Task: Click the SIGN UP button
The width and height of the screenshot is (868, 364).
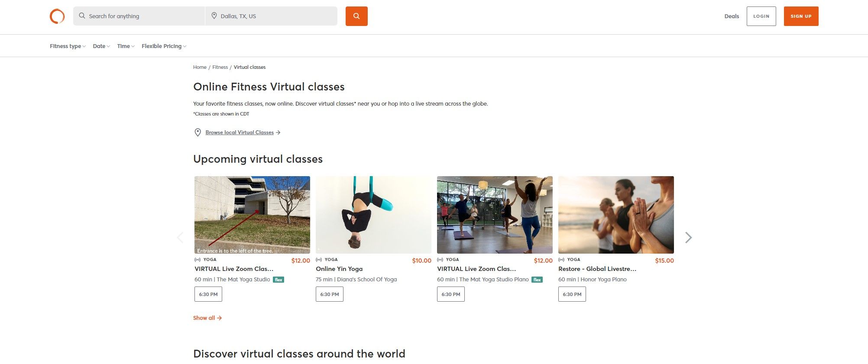Action: click(x=801, y=16)
